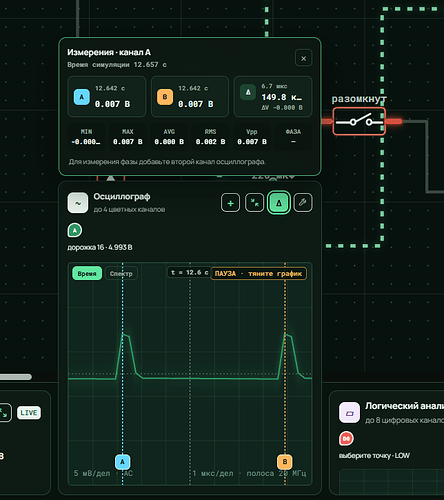Click the oscilloscope waveform icon
This screenshot has width=444, height=500.
[78, 203]
